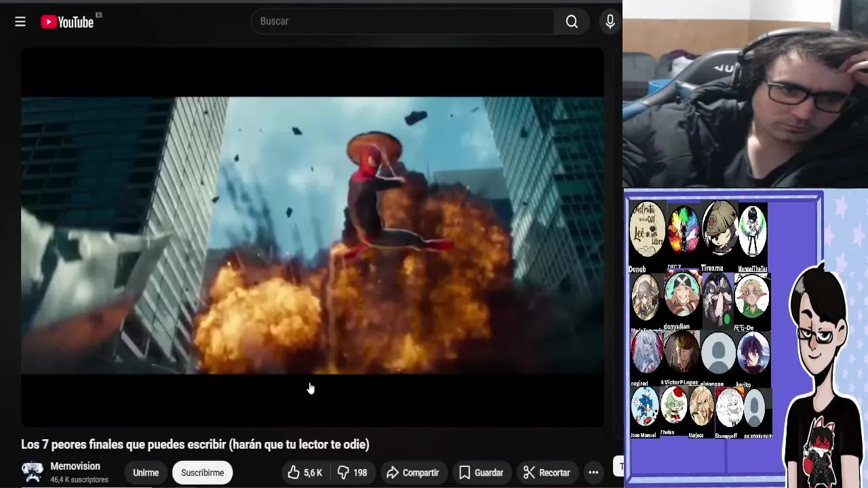The width and height of the screenshot is (868, 488).
Task: Select the karito dark-haired anime avatar
Action: pyautogui.click(x=753, y=353)
